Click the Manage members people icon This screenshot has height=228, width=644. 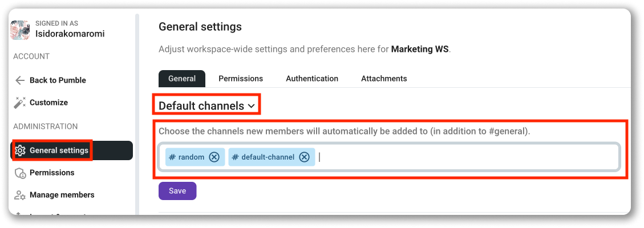(21, 195)
